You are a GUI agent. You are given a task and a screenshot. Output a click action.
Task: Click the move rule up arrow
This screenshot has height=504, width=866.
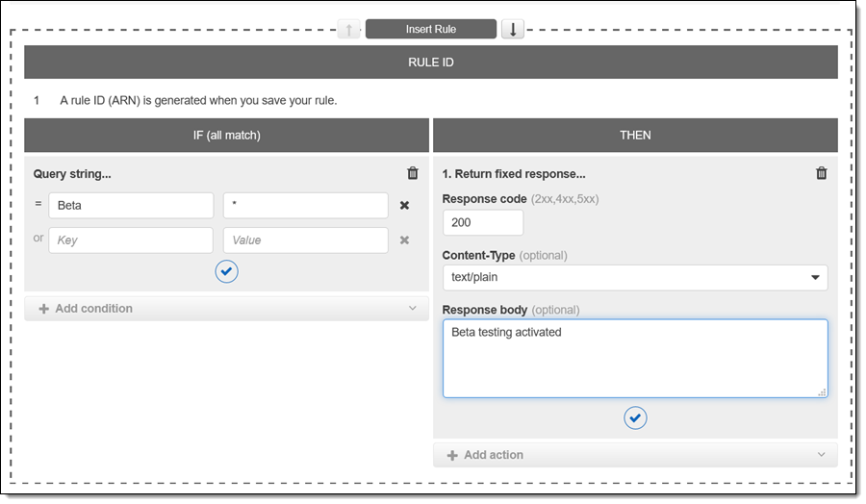[348, 29]
